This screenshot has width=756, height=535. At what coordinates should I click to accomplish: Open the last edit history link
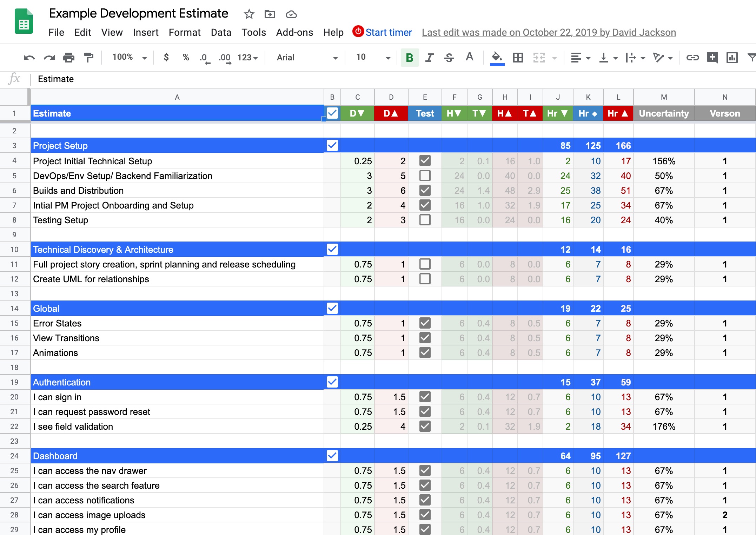tap(549, 32)
